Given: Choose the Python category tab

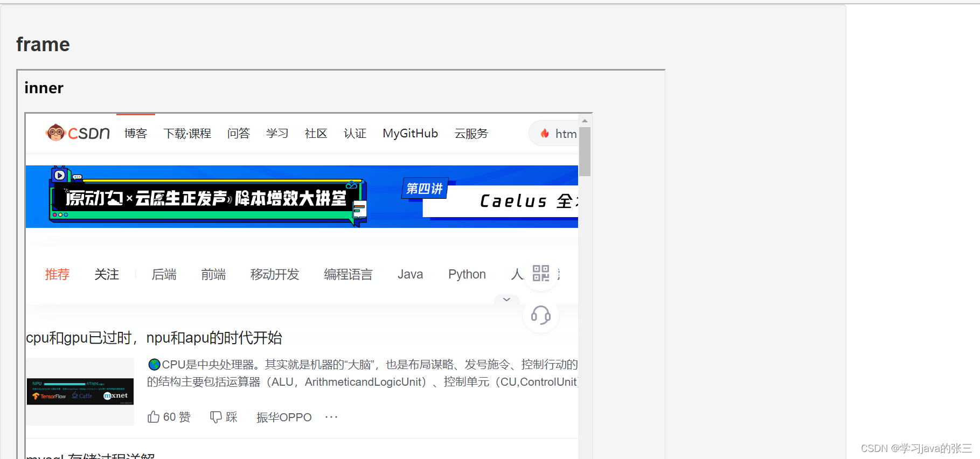Looking at the screenshot, I should click(x=467, y=275).
